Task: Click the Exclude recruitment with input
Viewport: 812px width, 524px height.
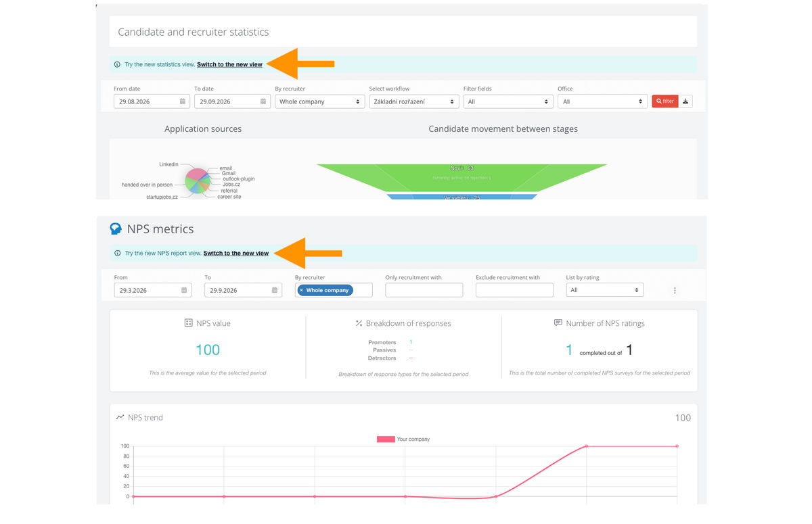Action: tap(514, 290)
